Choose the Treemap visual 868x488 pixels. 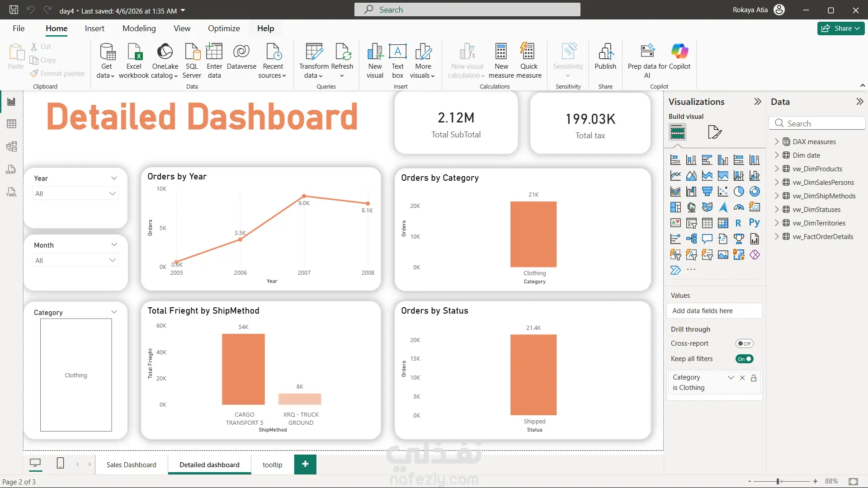click(675, 207)
